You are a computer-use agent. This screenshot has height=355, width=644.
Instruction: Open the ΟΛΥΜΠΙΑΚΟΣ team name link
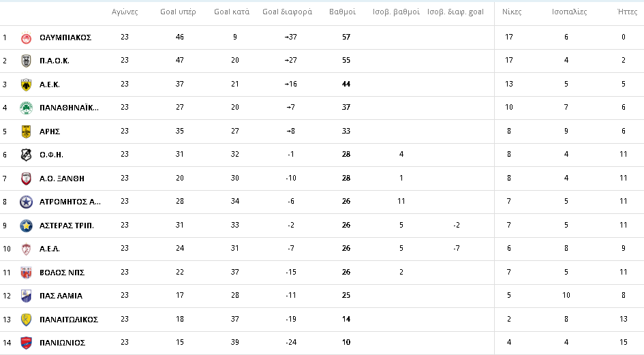[65, 37]
